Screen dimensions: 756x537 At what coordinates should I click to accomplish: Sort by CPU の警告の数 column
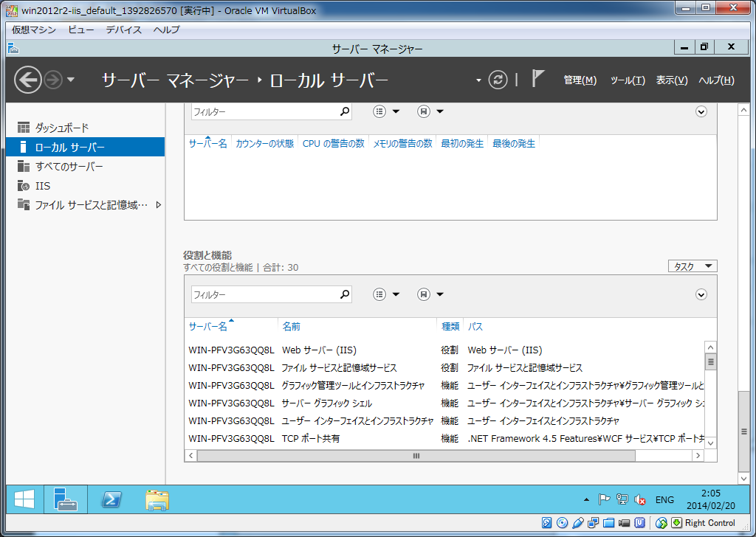tap(333, 144)
